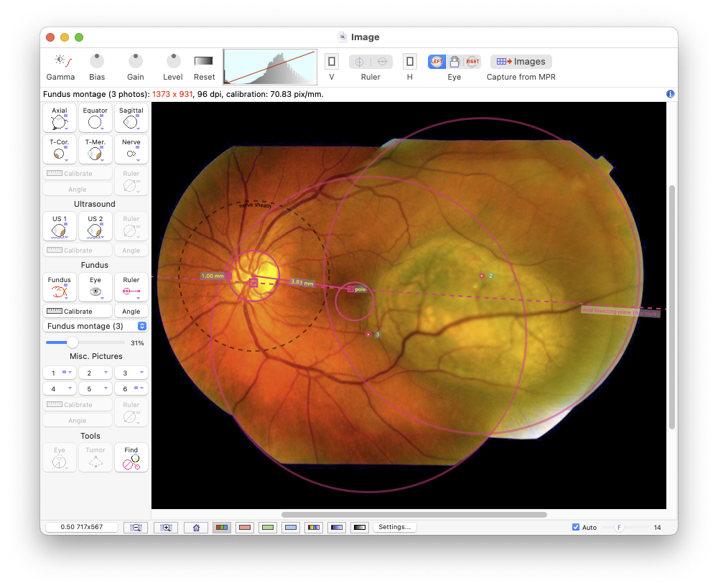Open Settings... button
This screenshot has height=588, width=718.
pyautogui.click(x=395, y=527)
